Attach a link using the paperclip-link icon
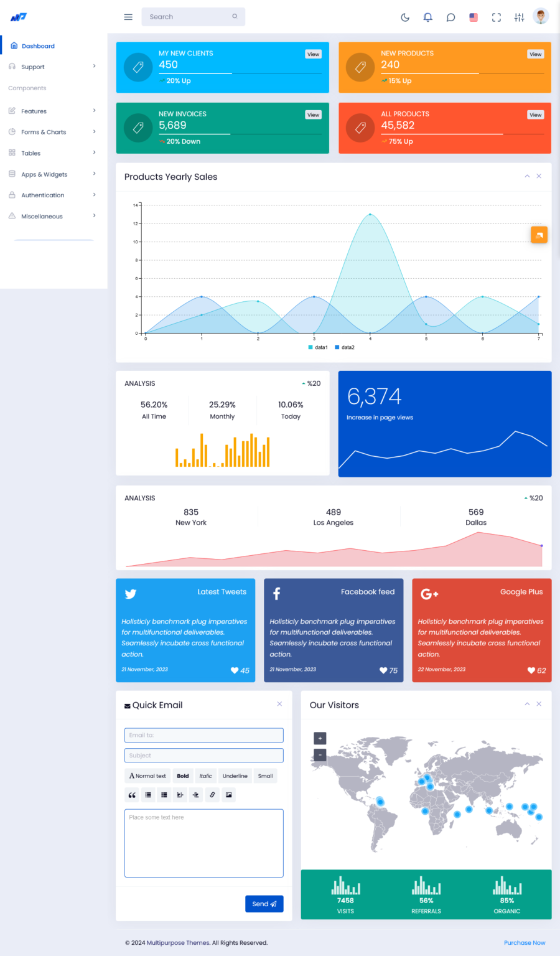 click(x=212, y=795)
